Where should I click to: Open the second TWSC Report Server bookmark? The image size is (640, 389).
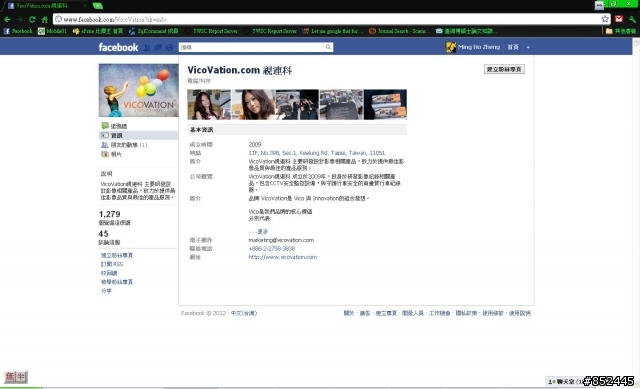pos(270,31)
